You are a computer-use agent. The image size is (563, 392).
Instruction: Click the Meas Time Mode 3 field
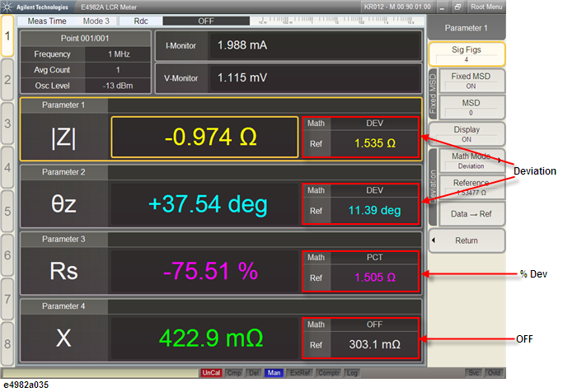click(x=68, y=21)
